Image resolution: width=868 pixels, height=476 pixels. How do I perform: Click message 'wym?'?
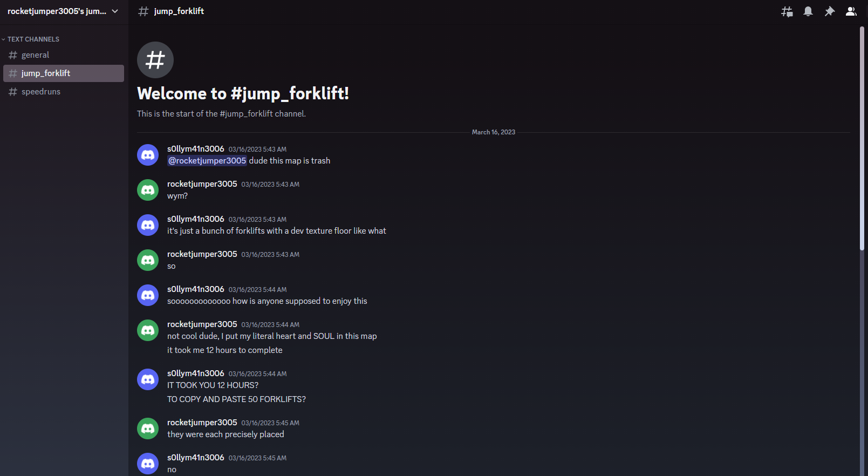pos(177,196)
